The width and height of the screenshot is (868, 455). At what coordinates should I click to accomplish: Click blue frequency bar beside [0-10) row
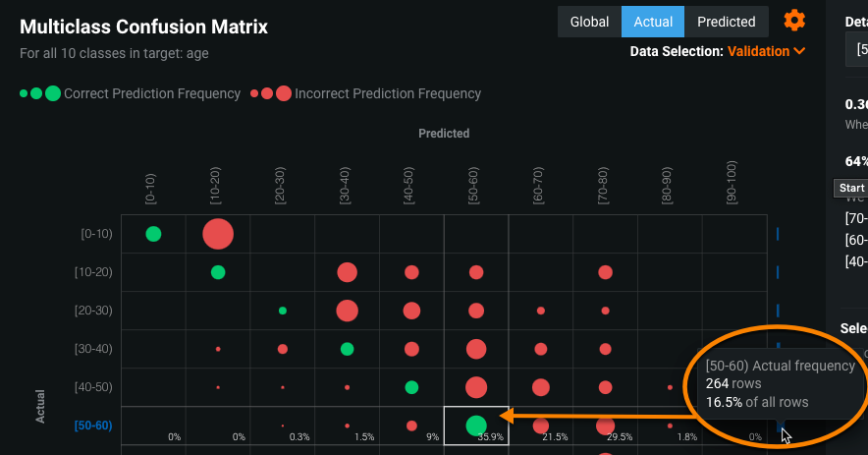[x=778, y=234]
